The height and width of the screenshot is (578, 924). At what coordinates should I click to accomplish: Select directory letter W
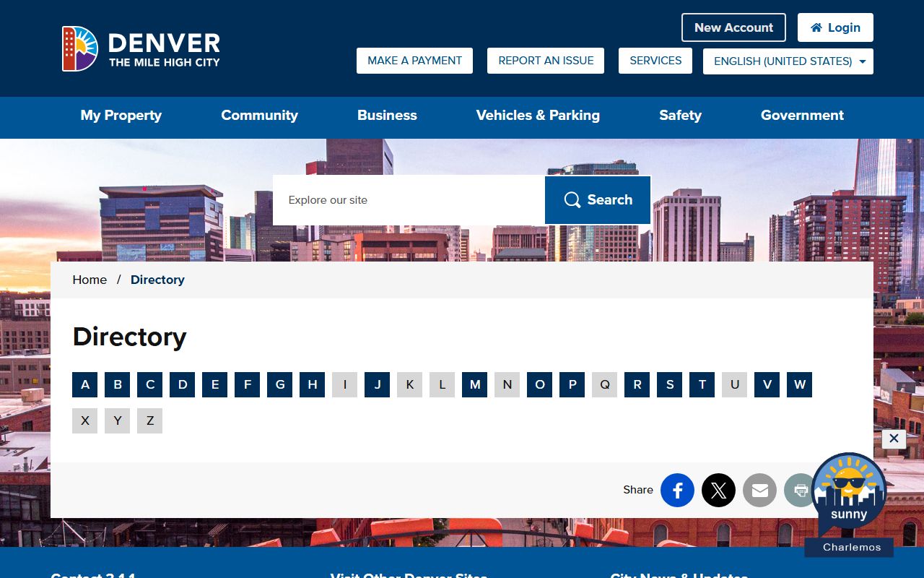[799, 384]
